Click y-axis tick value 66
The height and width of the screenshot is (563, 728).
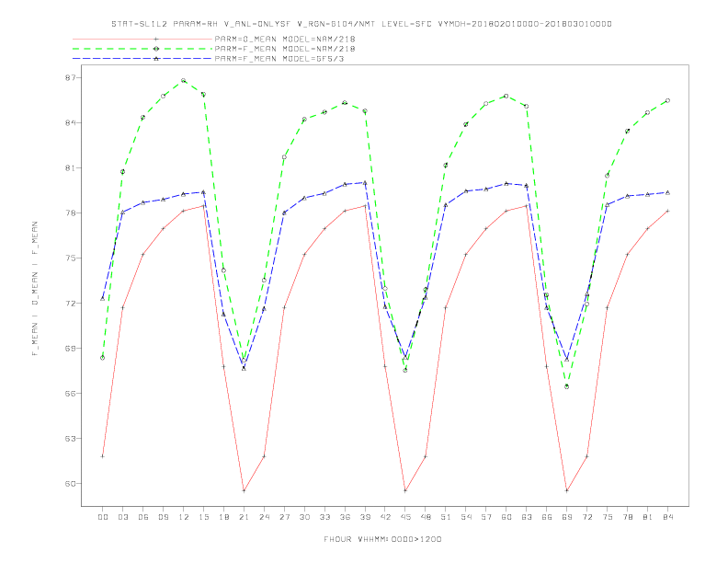click(70, 394)
